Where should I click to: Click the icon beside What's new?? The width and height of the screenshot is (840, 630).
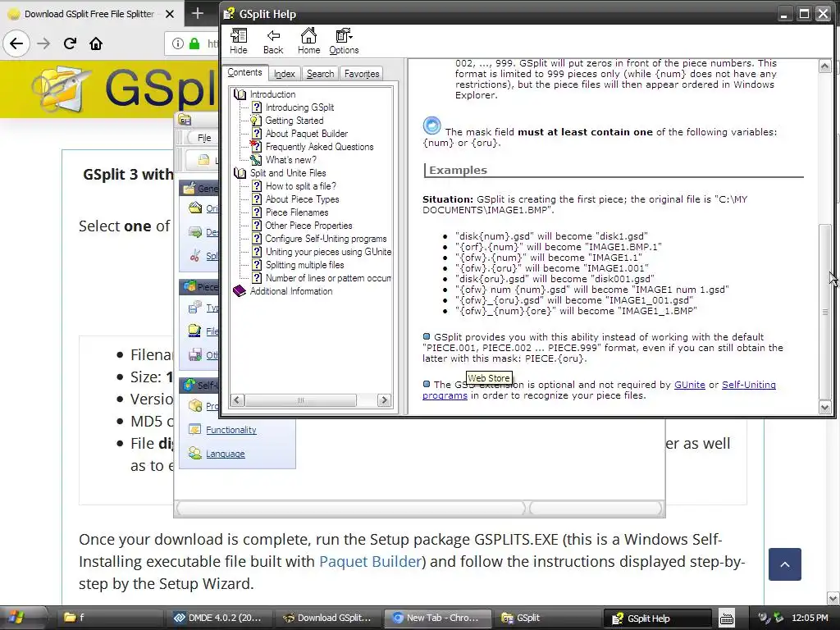(x=257, y=160)
